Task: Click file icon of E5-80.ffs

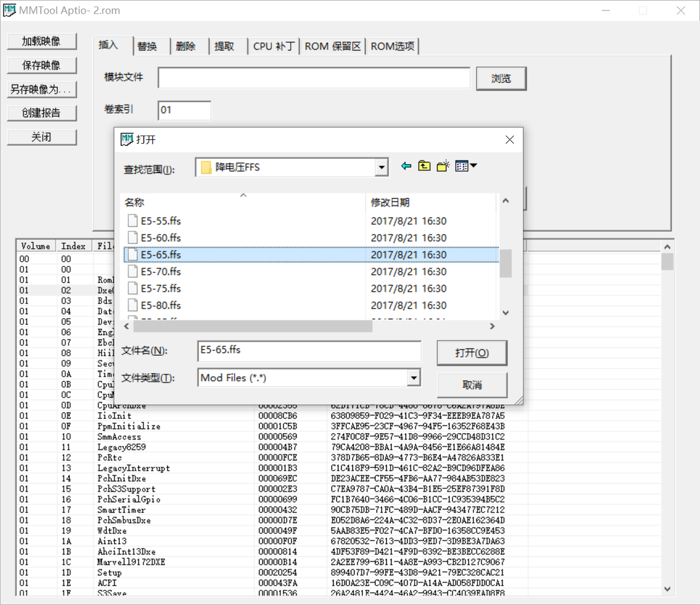Action: pyautogui.click(x=132, y=305)
